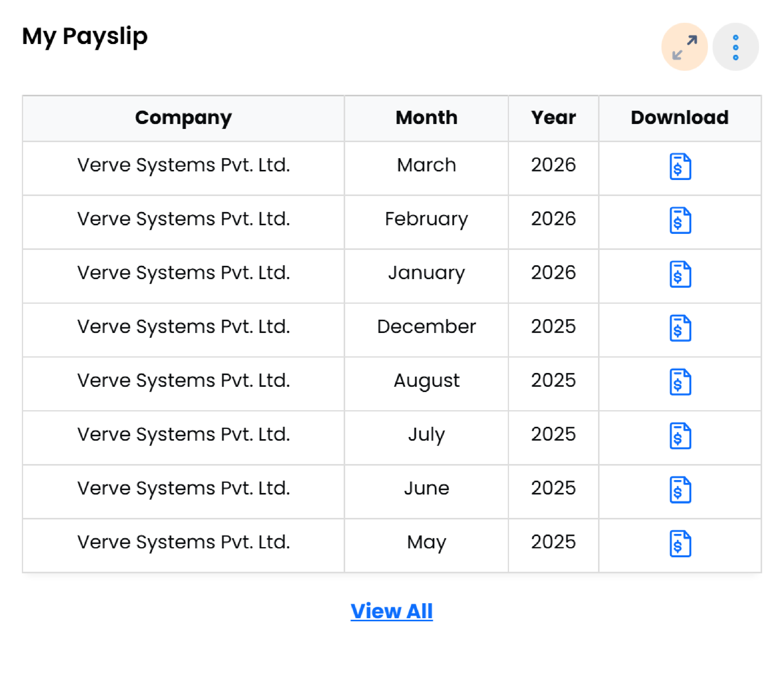Viewport: 784px width, 685px height.
Task: Download the July 2025 payslip
Action: coord(680,436)
